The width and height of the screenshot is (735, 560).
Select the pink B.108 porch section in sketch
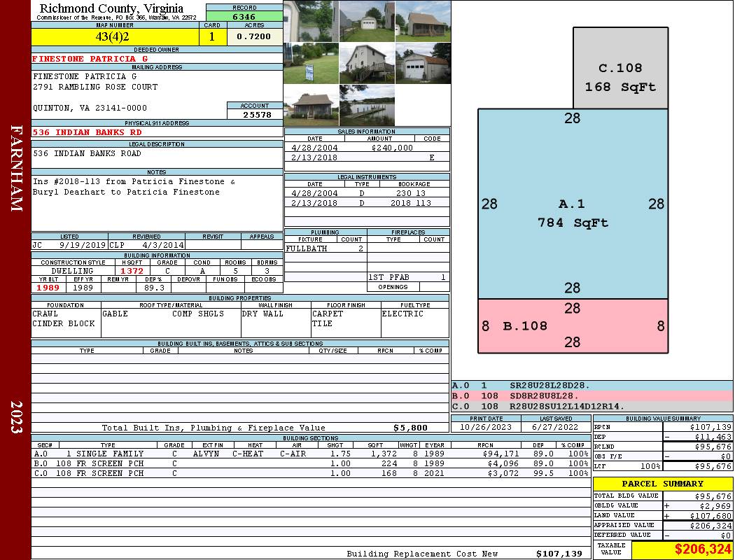(x=573, y=326)
